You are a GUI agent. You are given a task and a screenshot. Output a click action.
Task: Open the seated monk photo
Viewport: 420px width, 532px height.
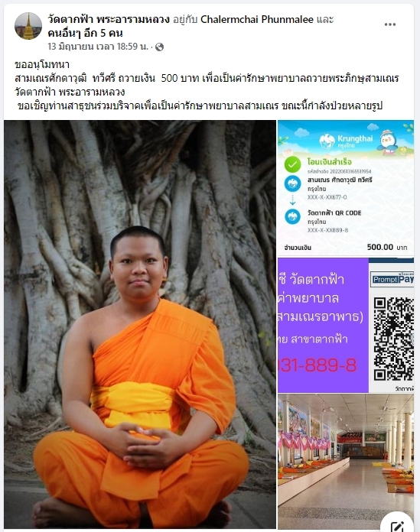pyautogui.click(x=140, y=324)
